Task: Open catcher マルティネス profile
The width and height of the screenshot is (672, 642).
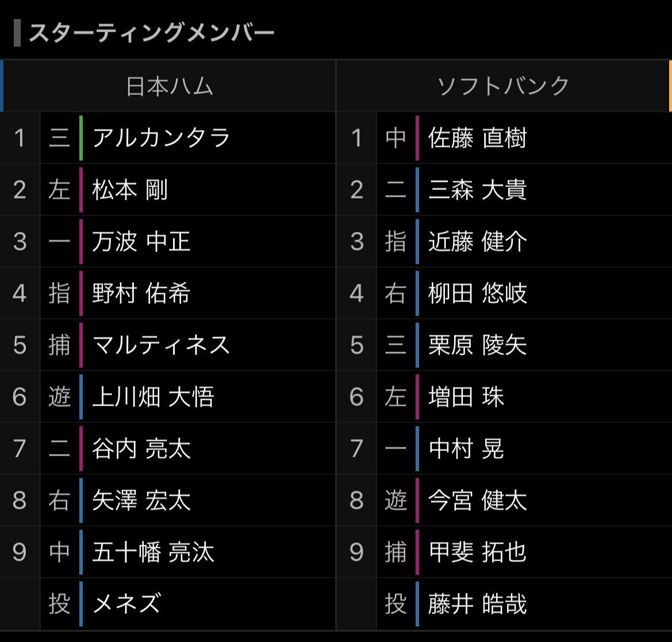Action: (x=161, y=345)
